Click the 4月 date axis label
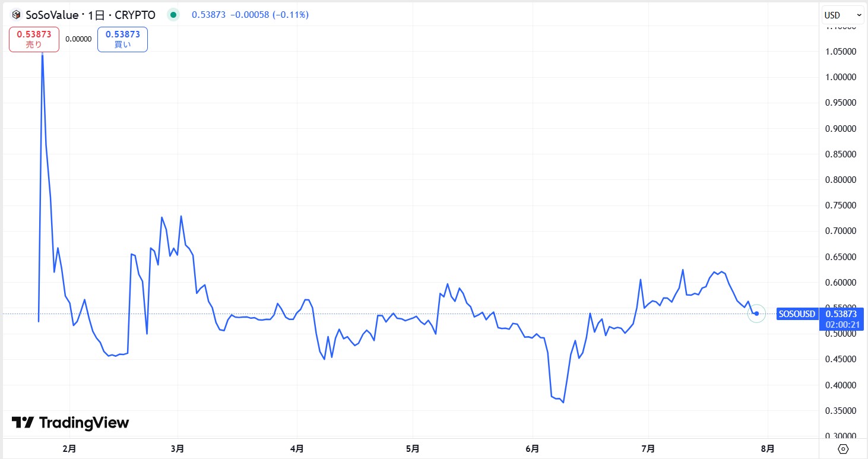The image size is (868, 459). coord(297,448)
